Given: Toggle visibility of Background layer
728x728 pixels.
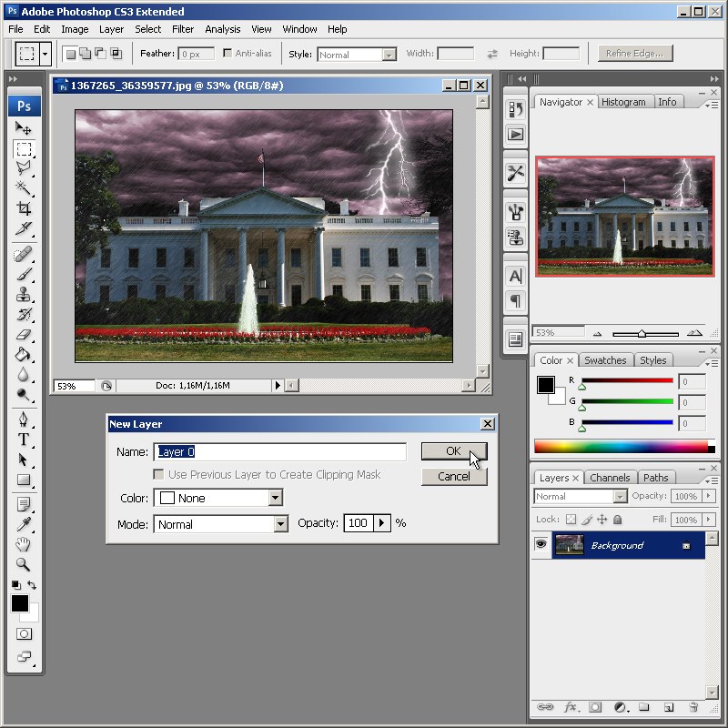Looking at the screenshot, I should pos(541,543).
